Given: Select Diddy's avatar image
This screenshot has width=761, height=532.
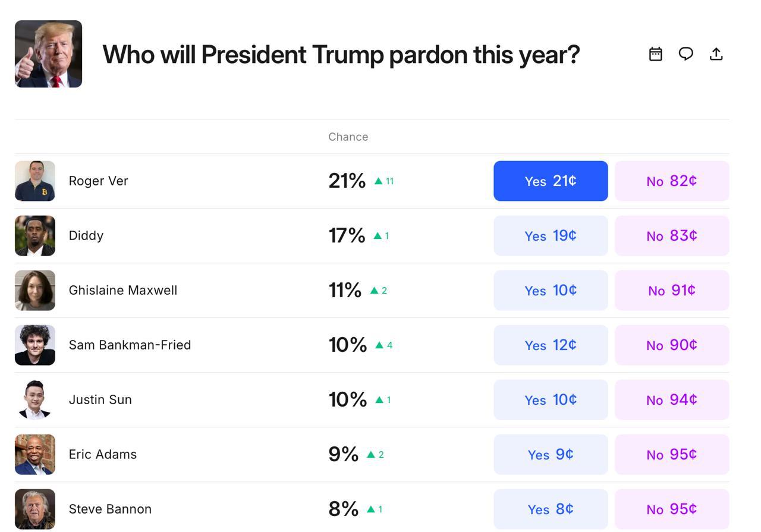Looking at the screenshot, I should click(x=35, y=235).
